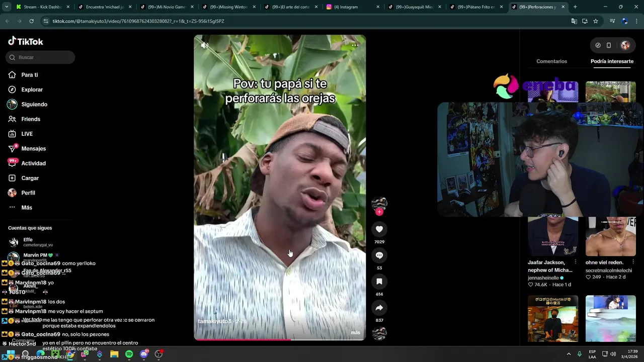Viewport: 644px width, 362px height.
Task: Open File Explorer from taskbar
Action: click(x=114, y=354)
